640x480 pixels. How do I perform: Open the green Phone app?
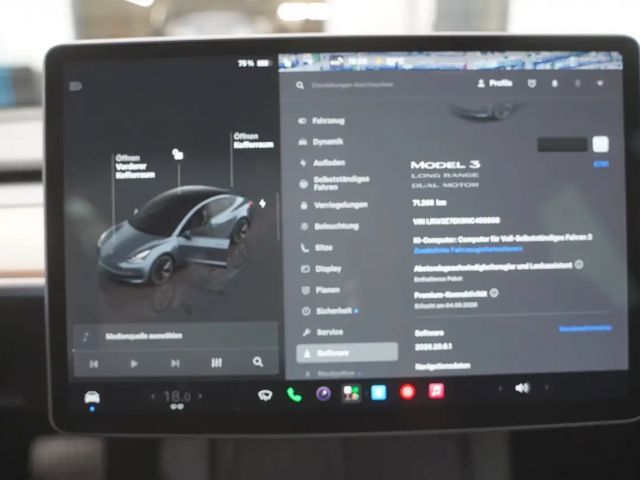coord(294,394)
